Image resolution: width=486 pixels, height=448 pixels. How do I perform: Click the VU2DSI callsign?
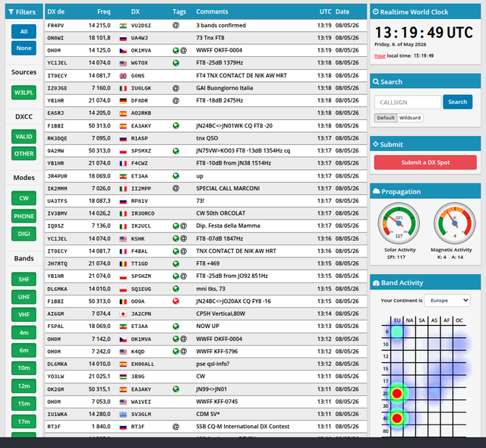pos(140,26)
